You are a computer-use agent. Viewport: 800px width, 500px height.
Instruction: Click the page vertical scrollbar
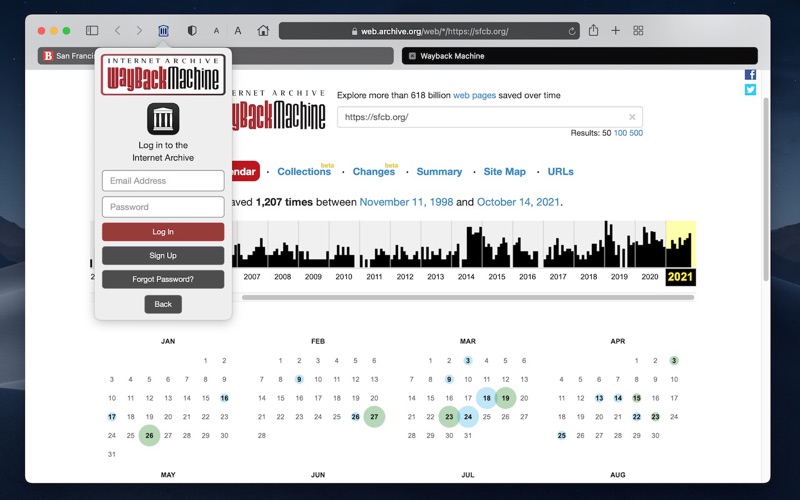pos(765,189)
